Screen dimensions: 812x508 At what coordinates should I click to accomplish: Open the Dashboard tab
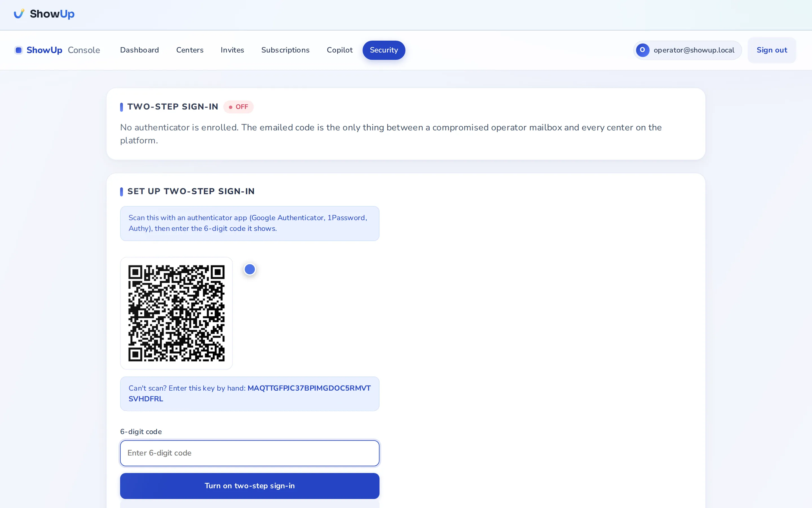140,50
